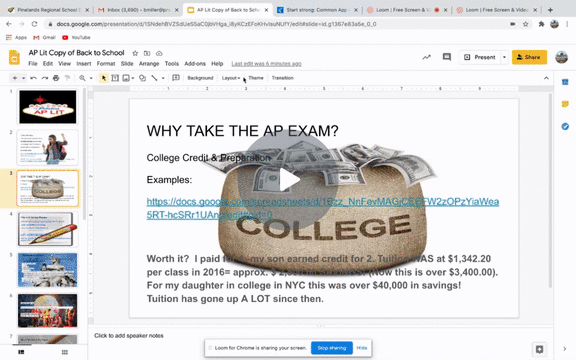Select the text box tool
Image resolution: width=576 pixels, height=360 pixels.
click(115, 78)
